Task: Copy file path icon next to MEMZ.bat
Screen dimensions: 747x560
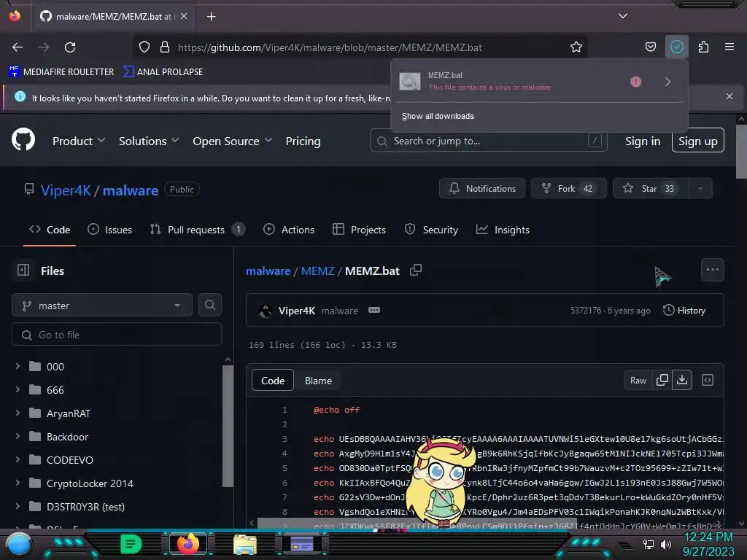Action: point(415,270)
